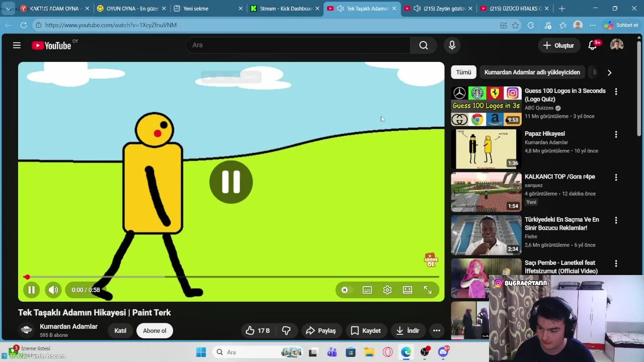Pause the video using player pause button
Viewport: 644px width, 362px height.
31,290
